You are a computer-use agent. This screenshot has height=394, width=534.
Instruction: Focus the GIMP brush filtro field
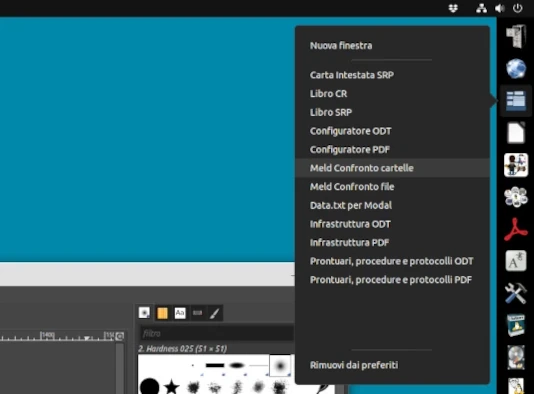[217, 333]
